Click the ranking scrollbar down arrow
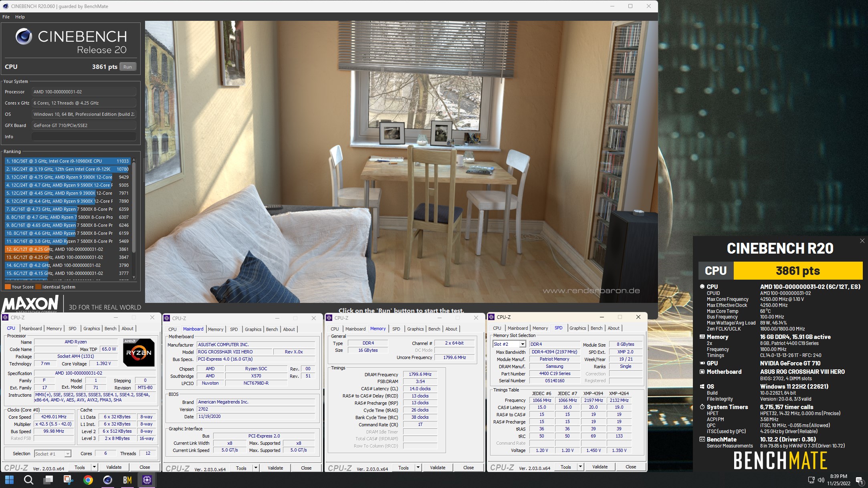 tap(134, 277)
